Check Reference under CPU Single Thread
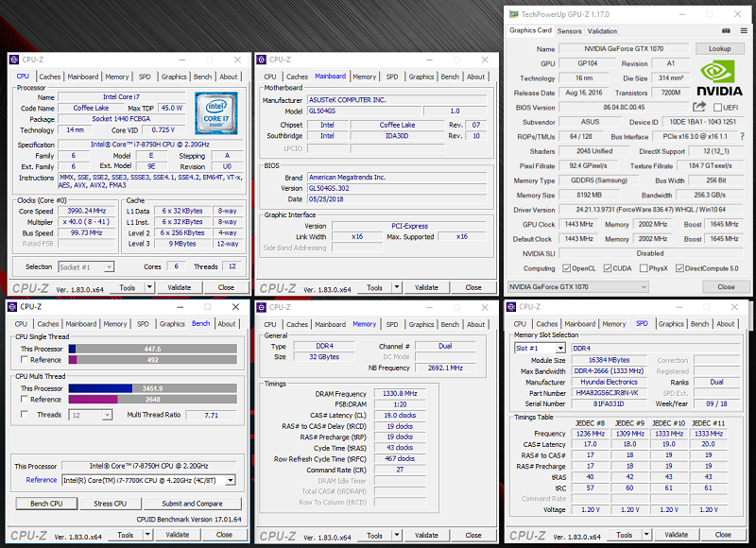The height and width of the screenshot is (548, 756). click(25, 360)
